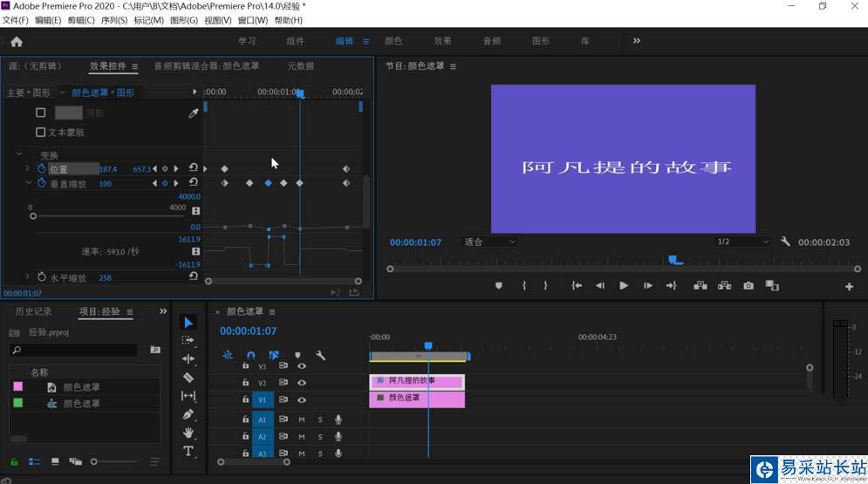The image size is (868, 484).
Task: Mute track A1
Action: coord(302,419)
